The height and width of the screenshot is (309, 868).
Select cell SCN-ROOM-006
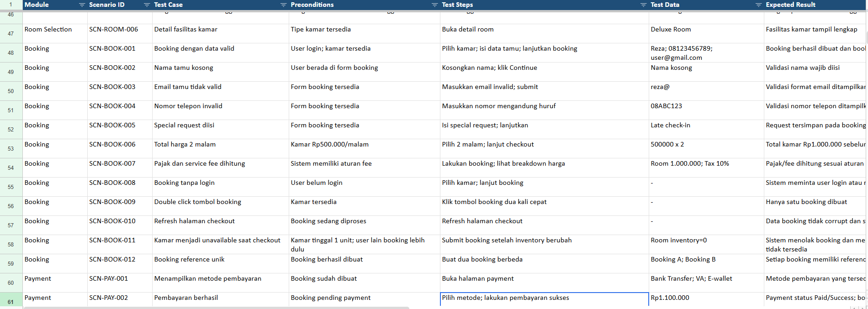[x=120, y=34]
